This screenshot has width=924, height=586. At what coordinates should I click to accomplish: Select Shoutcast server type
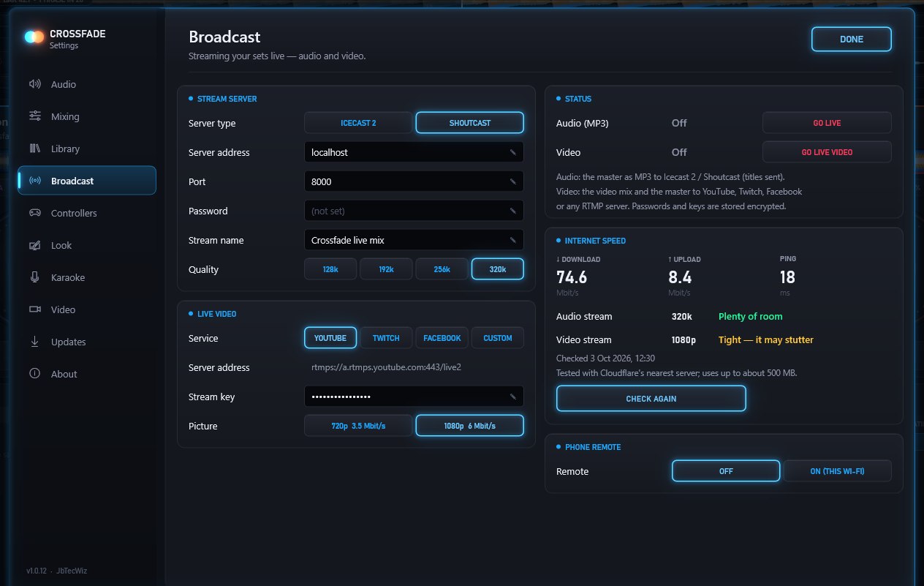tap(470, 123)
